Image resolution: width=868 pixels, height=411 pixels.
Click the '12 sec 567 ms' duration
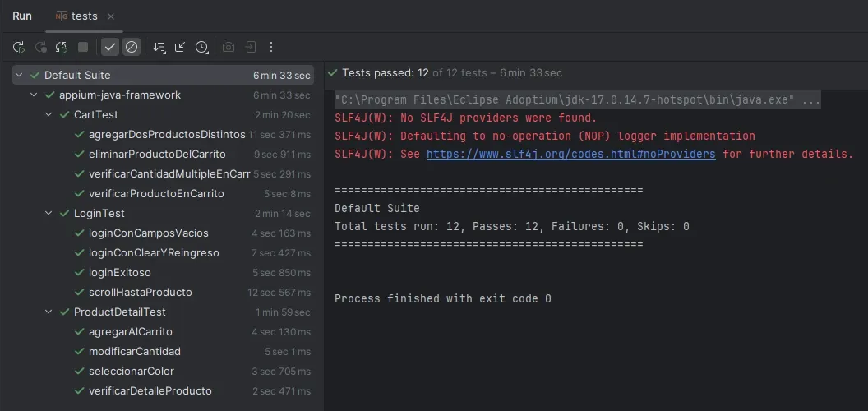click(279, 292)
